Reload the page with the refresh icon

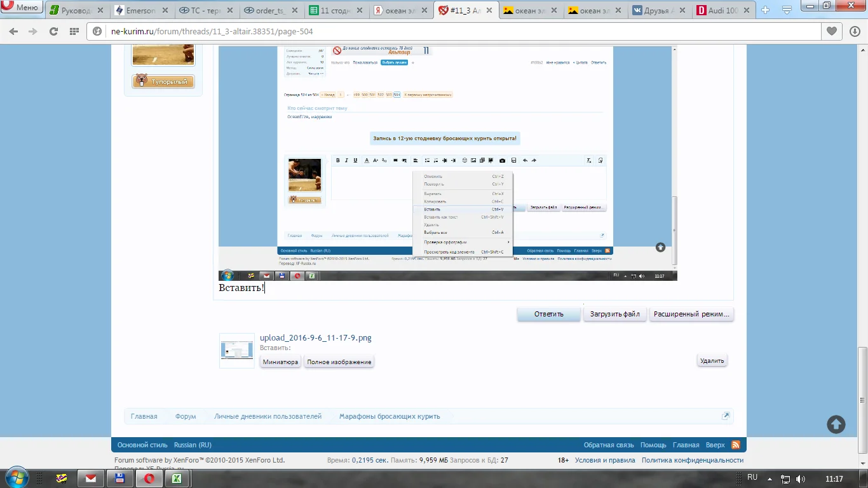point(53,32)
